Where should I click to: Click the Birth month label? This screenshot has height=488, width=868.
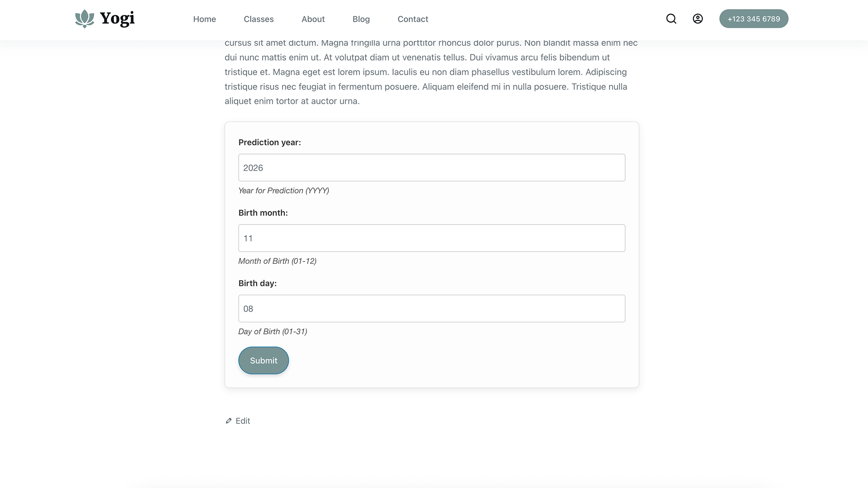tap(263, 212)
